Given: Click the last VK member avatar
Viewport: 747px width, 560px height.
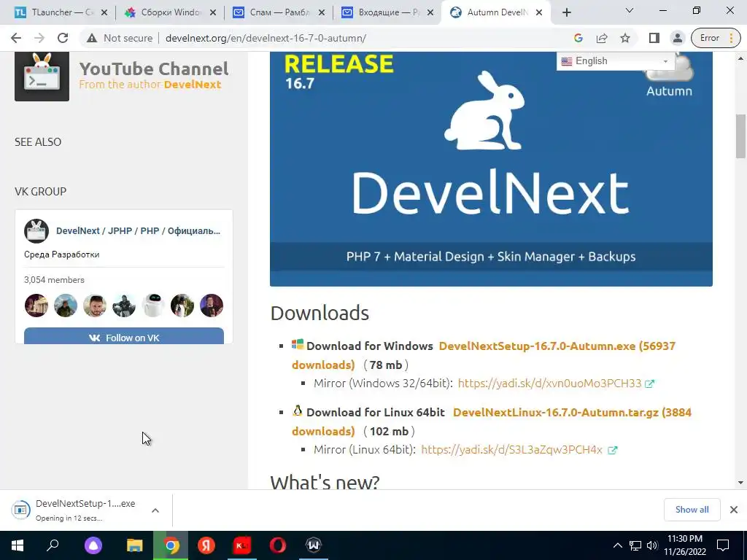Looking at the screenshot, I should [212, 306].
